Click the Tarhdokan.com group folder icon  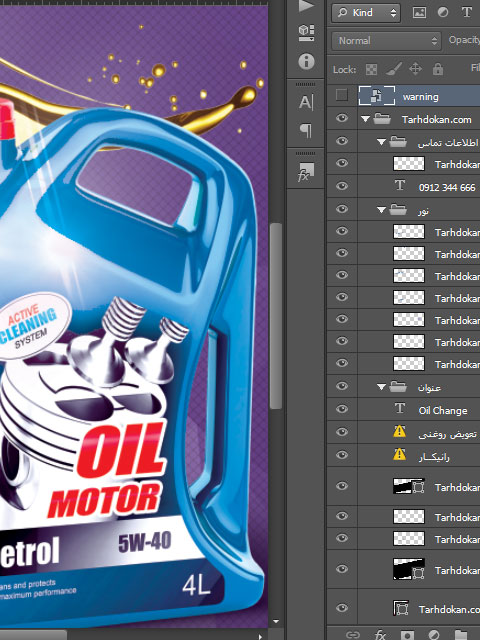click(382, 119)
